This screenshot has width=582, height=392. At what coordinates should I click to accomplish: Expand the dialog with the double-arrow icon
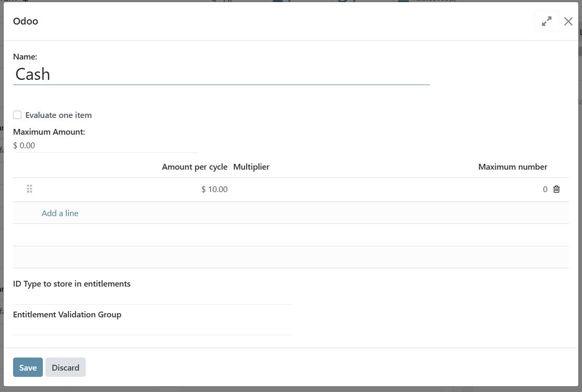click(546, 21)
